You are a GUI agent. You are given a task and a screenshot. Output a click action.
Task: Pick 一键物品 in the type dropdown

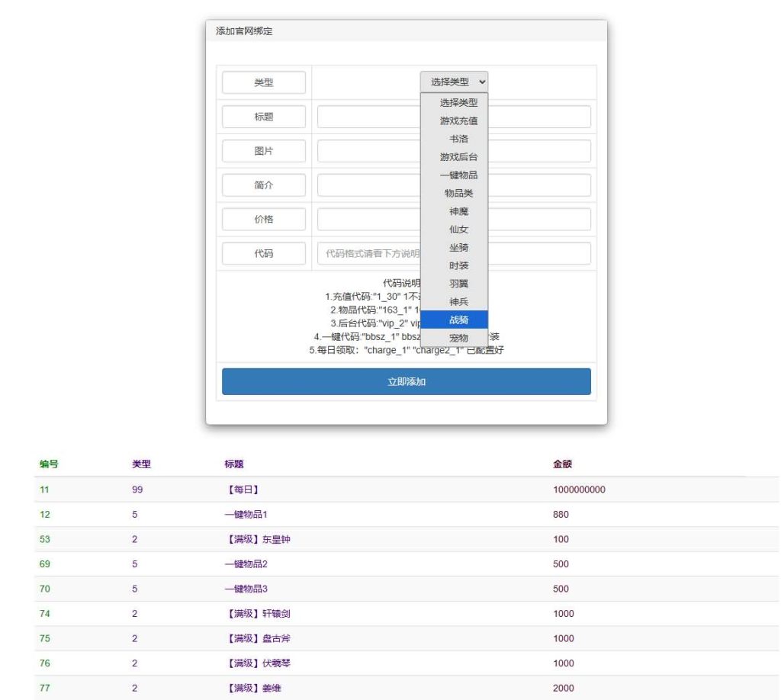tap(458, 175)
